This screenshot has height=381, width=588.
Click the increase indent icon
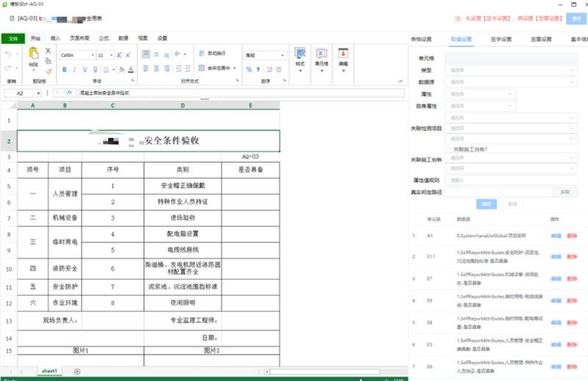coord(187,68)
